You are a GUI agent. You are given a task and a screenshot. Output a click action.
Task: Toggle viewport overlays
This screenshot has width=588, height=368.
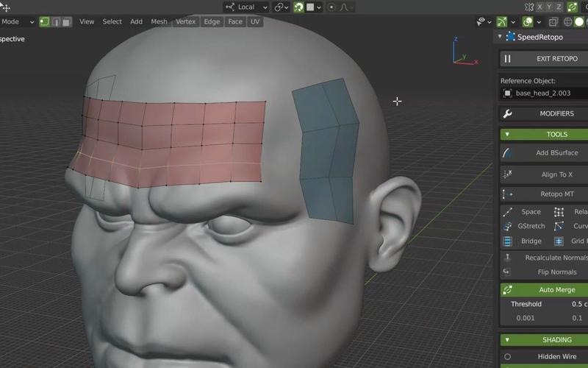(x=528, y=22)
